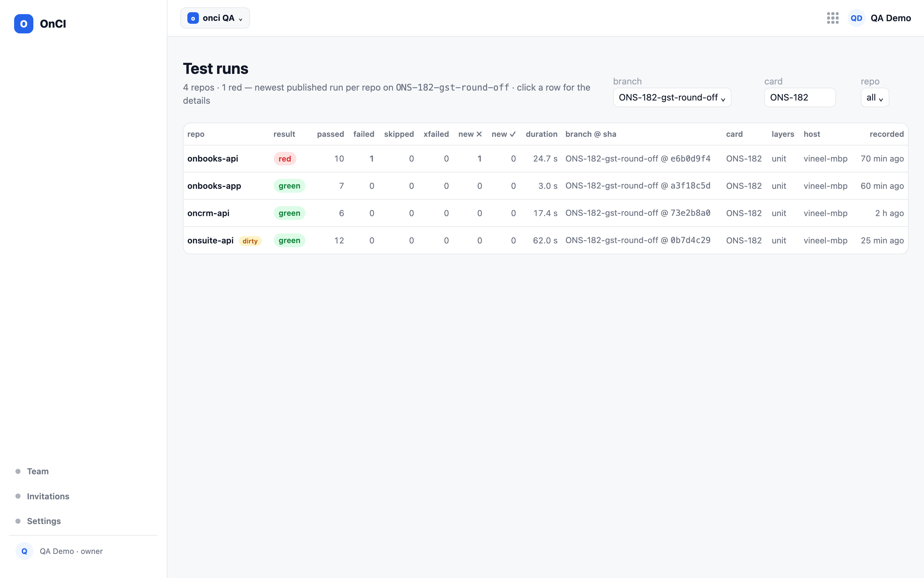The width and height of the screenshot is (924, 578).
Task: Click the QD user avatar
Action: [x=856, y=18]
